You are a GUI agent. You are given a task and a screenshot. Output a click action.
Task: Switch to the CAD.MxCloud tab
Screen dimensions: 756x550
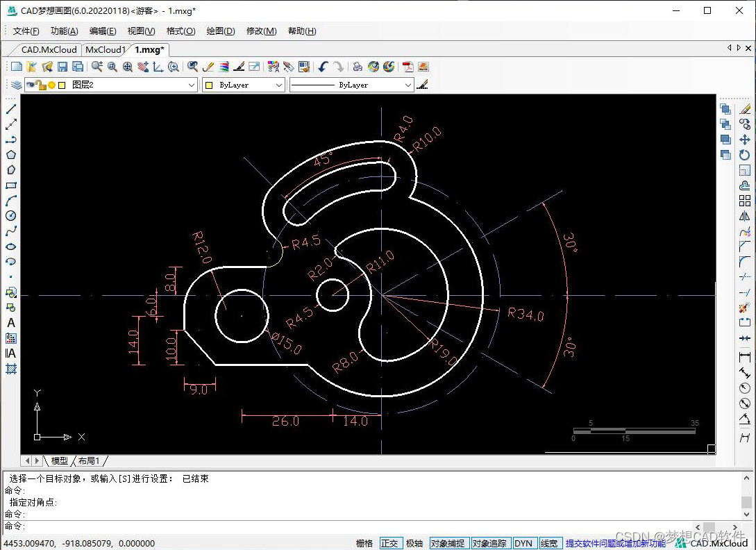click(x=49, y=50)
